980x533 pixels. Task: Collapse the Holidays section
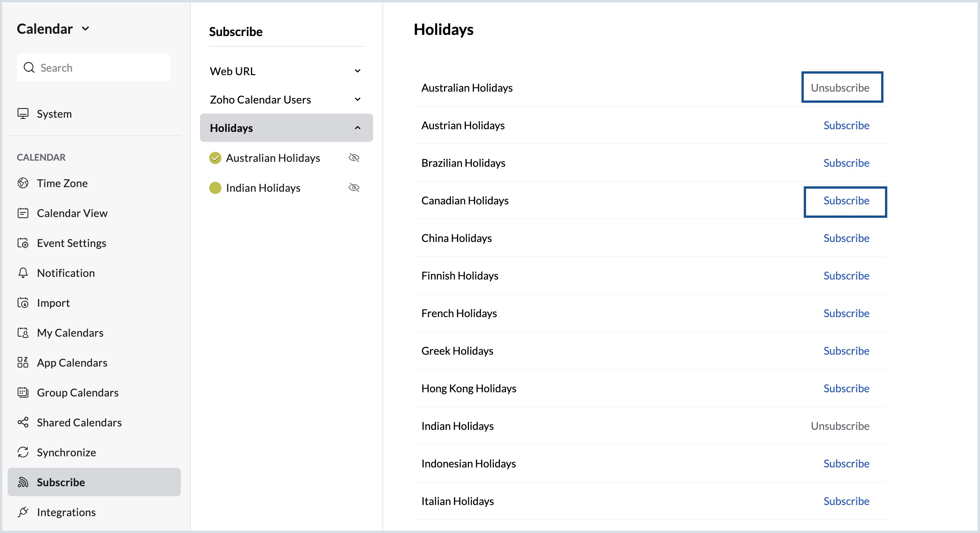point(357,128)
